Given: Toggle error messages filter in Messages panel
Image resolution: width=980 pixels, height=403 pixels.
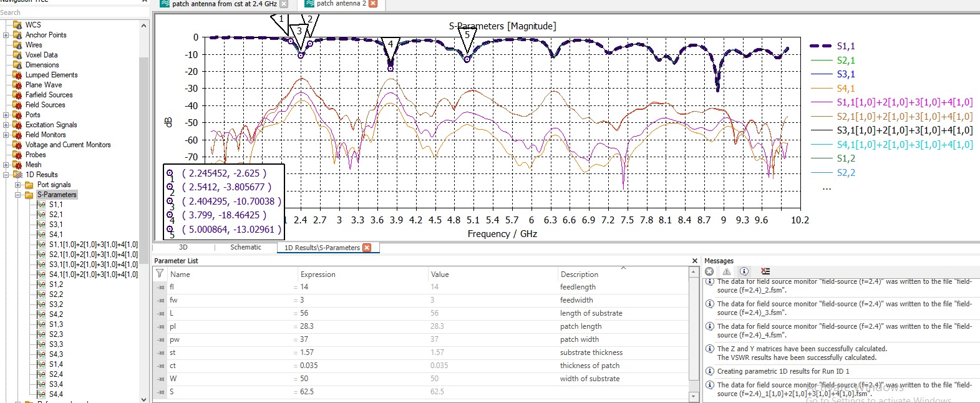Looking at the screenshot, I should click(709, 271).
